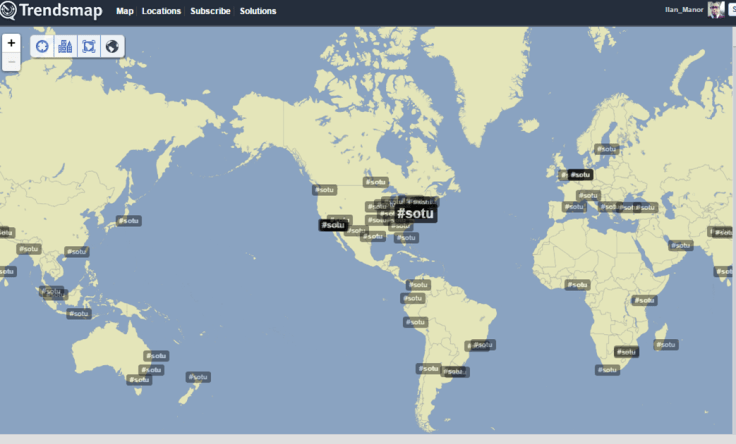Open the Solutions menu
The image size is (736, 444).
[x=258, y=11]
